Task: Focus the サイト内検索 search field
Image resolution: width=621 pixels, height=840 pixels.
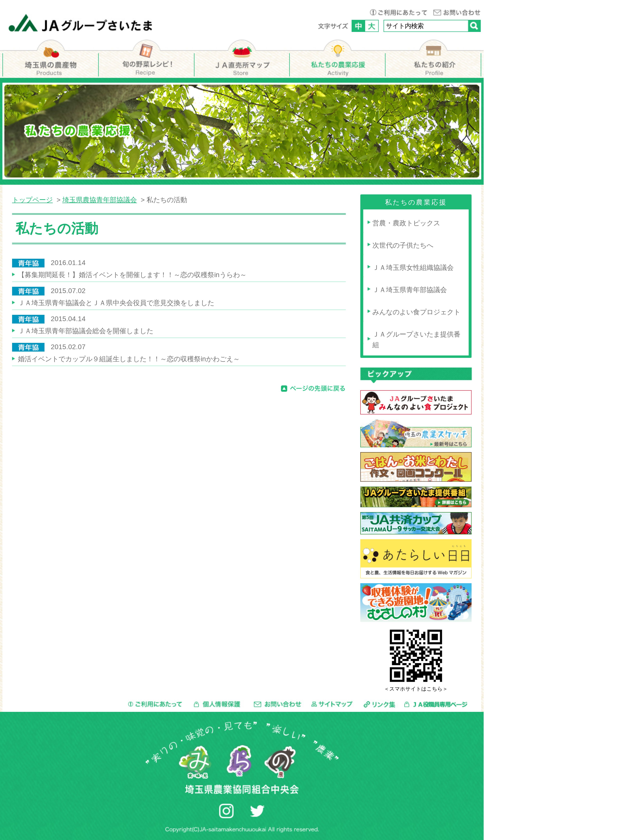Action: click(426, 26)
